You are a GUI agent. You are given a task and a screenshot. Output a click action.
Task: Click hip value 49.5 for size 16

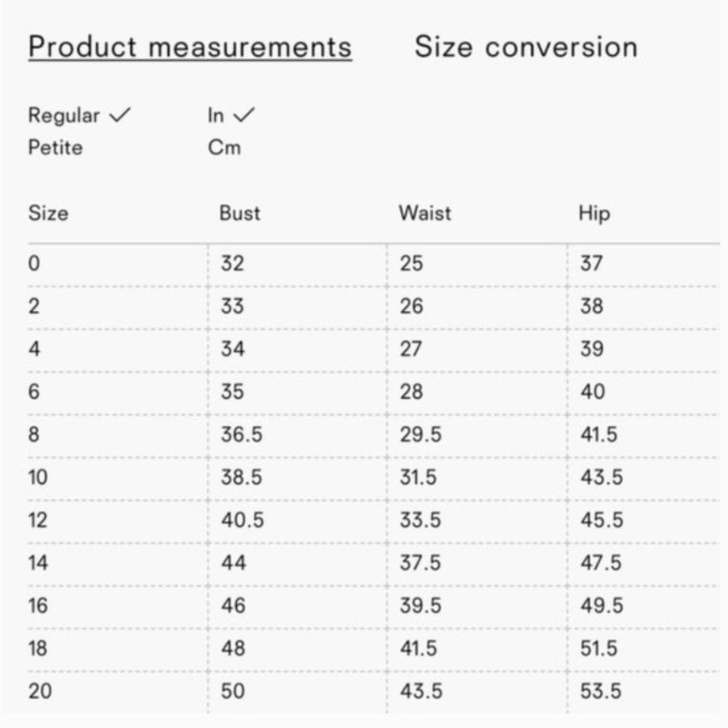click(x=601, y=606)
